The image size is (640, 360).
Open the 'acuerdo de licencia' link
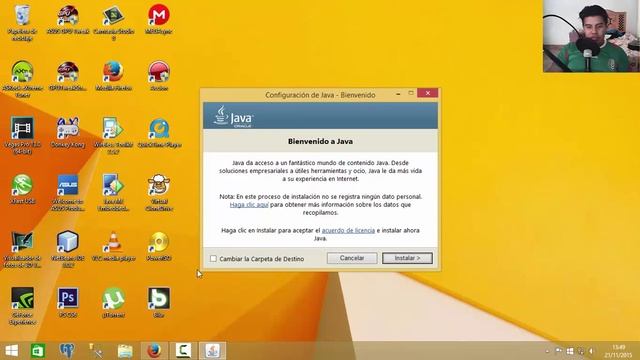pyautogui.click(x=348, y=230)
